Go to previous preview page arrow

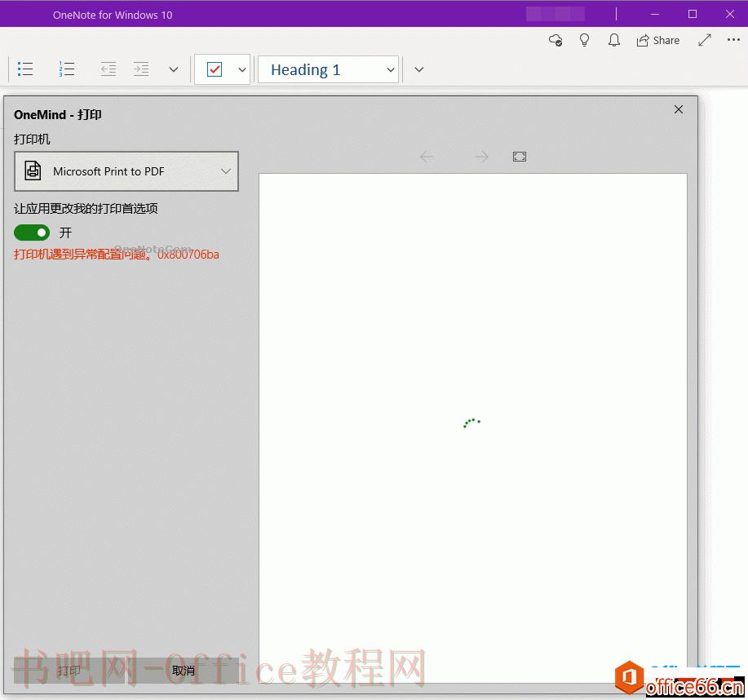click(427, 157)
